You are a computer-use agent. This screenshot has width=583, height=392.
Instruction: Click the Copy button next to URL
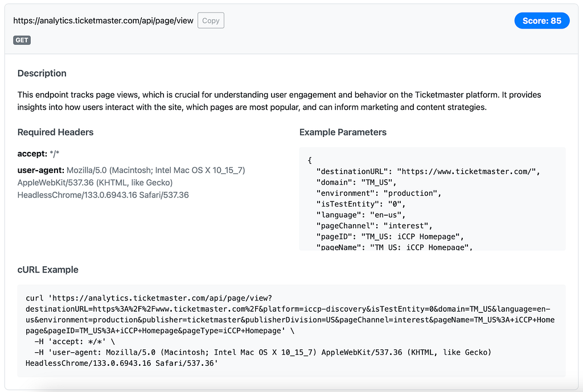click(x=211, y=20)
